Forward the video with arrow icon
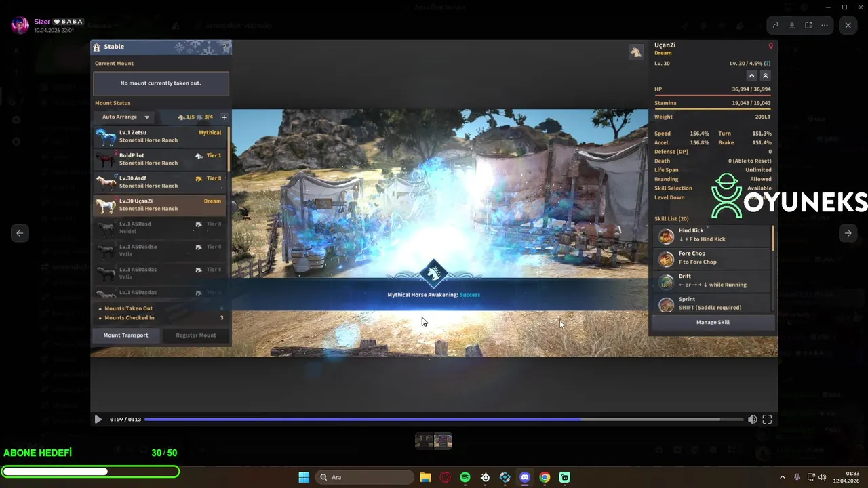The height and width of the screenshot is (488, 868). point(776,25)
